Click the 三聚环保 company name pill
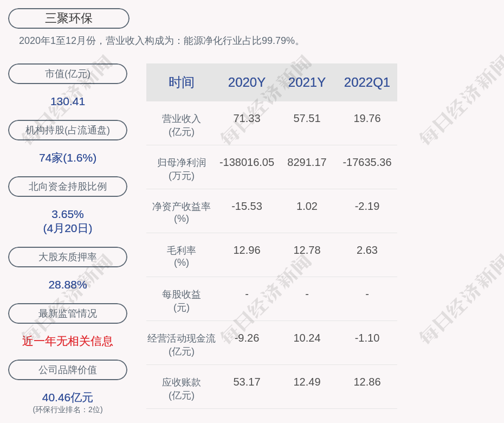 (69, 18)
